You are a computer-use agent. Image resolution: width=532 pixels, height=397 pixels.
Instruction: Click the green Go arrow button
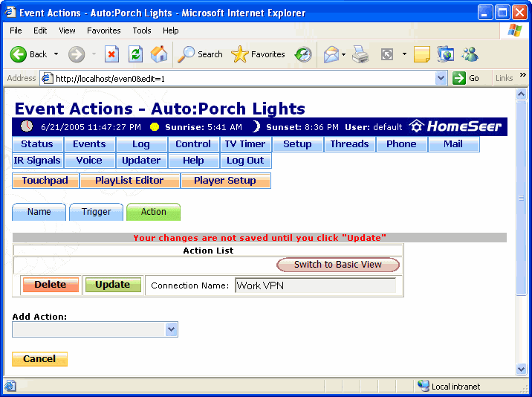tap(458, 79)
